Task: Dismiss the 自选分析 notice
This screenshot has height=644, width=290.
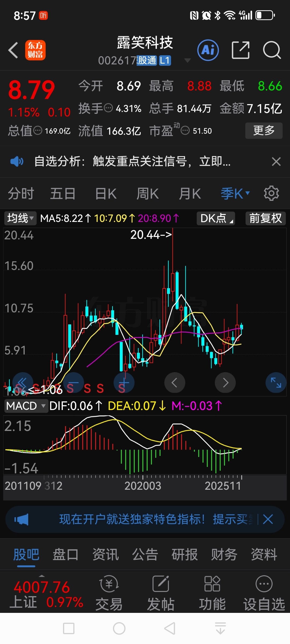Action: coord(276,162)
